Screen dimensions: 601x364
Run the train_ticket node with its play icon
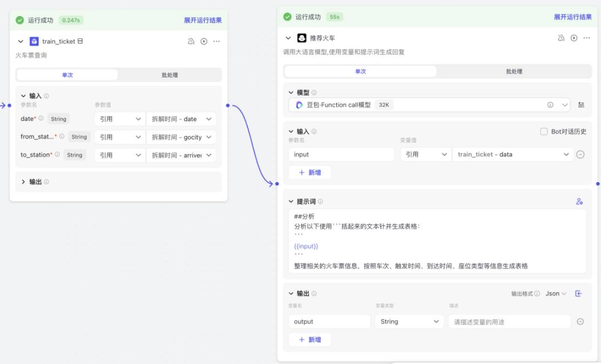(x=204, y=41)
